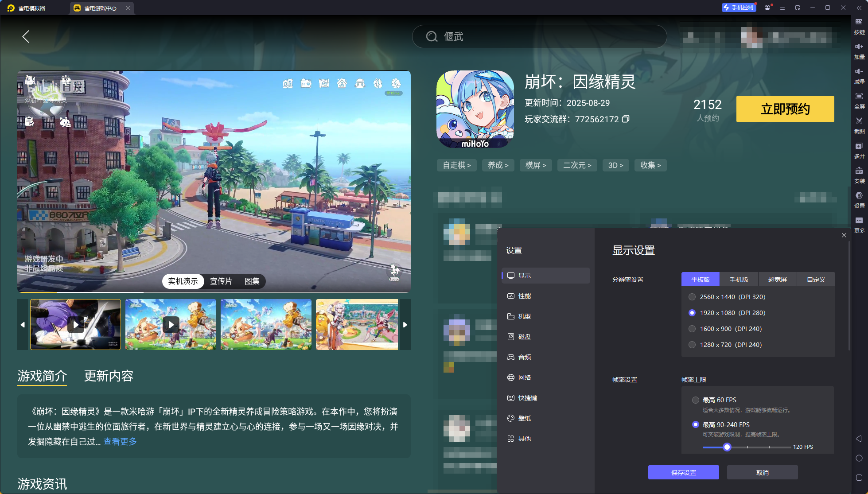
Task: Click the next arrow on the thumbnail strip
Action: tap(405, 324)
